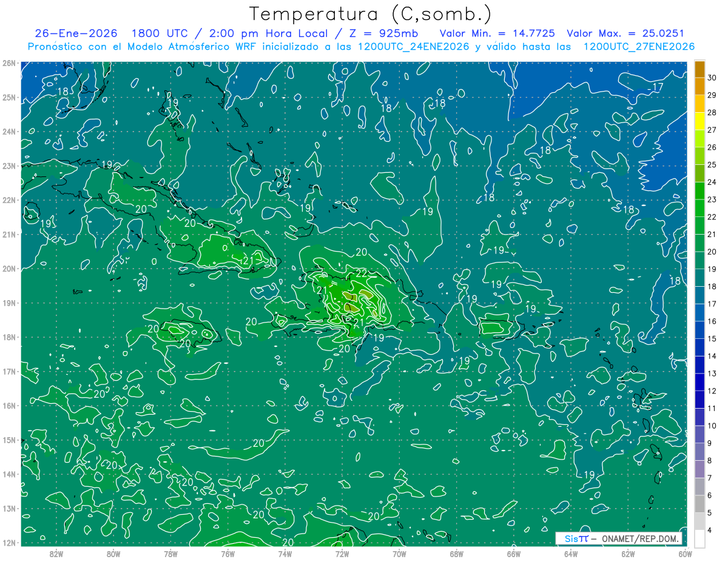
Task: Click the "25N" latitude label
Action: tap(8, 97)
